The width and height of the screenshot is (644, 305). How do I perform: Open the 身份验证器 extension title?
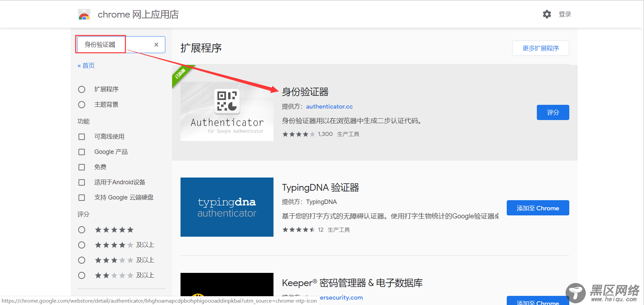[305, 92]
